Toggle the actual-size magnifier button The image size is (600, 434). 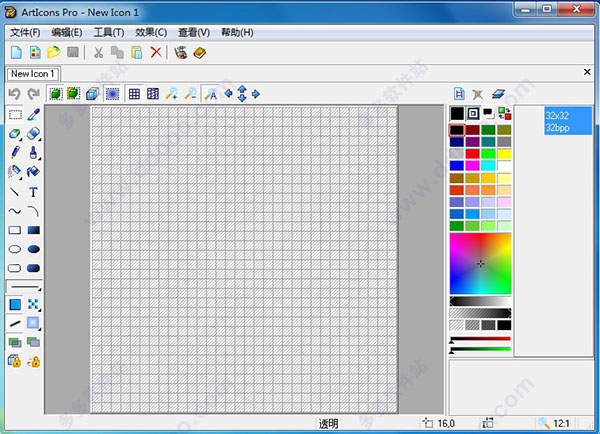pos(210,94)
